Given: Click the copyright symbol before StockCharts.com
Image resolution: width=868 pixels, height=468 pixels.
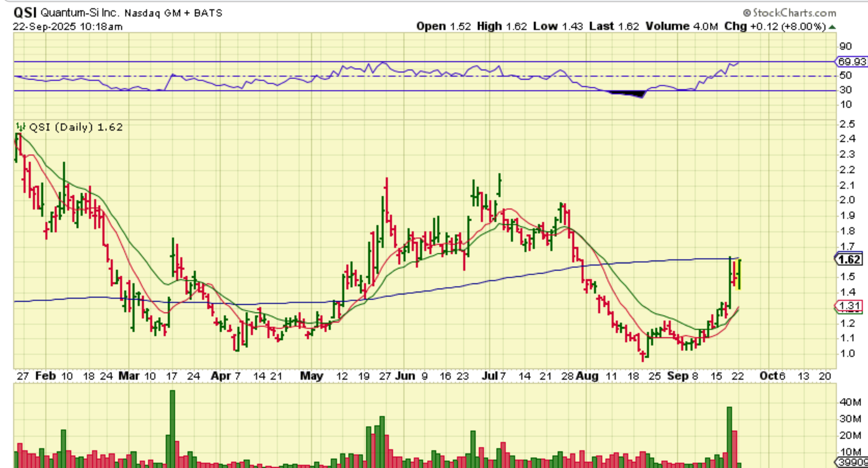Looking at the screenshot, I should pyautogui.click(x=747, y=13).
